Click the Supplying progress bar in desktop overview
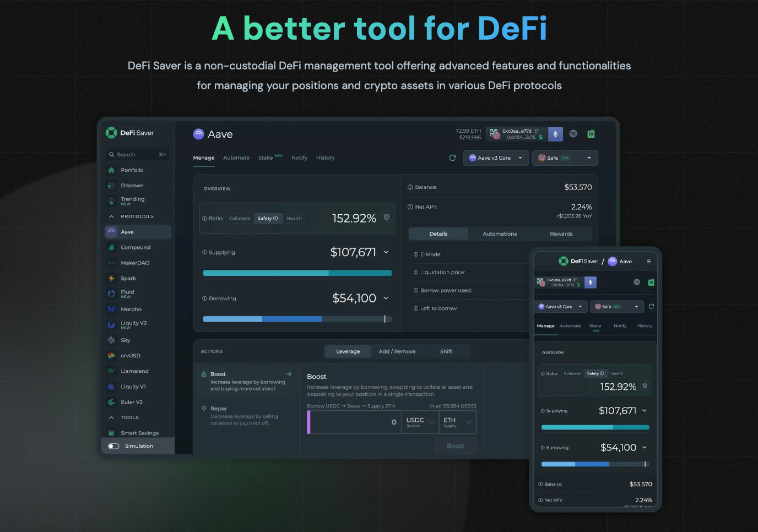Screen dimensions: 758x532 click(x=297, y=273)
